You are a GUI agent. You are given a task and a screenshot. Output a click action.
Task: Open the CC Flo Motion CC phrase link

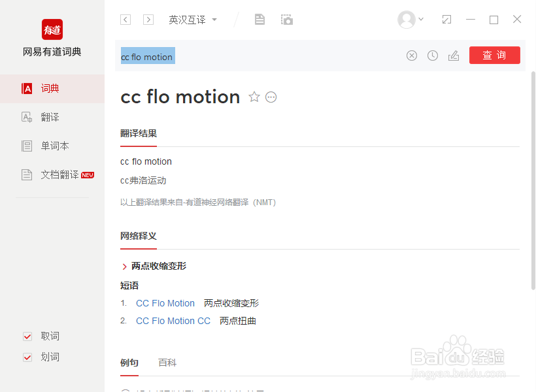click(173, 321)
